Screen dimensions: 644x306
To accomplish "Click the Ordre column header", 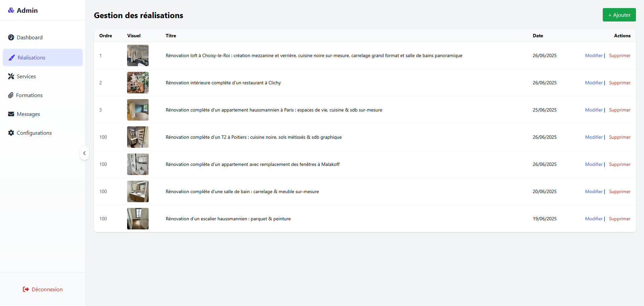I will pos(106,36).
